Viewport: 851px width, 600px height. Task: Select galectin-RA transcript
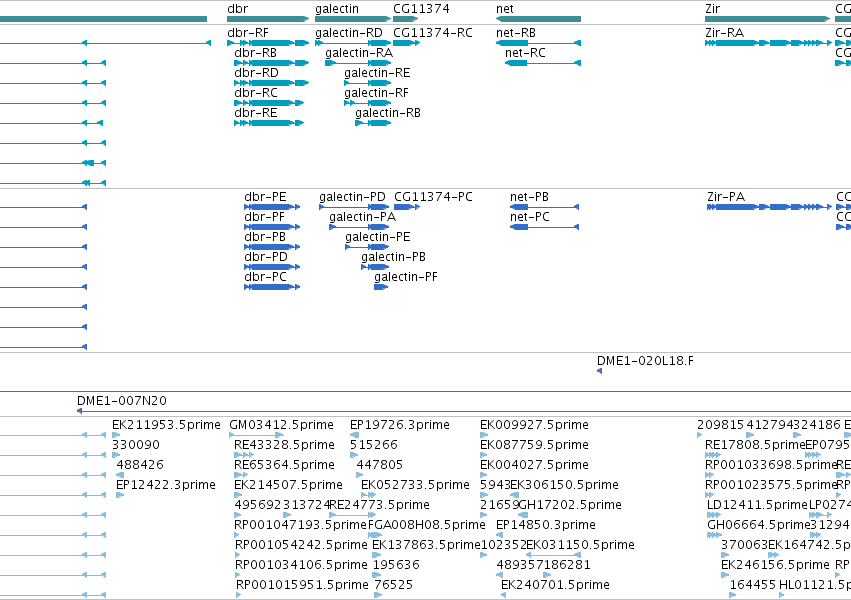click(x=359, y=53)
